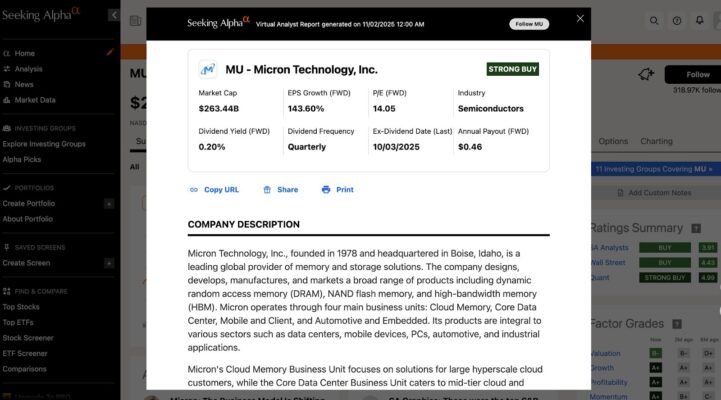Click the add alert bell icon
The image size is (721, 400).
tap(646, 74)
